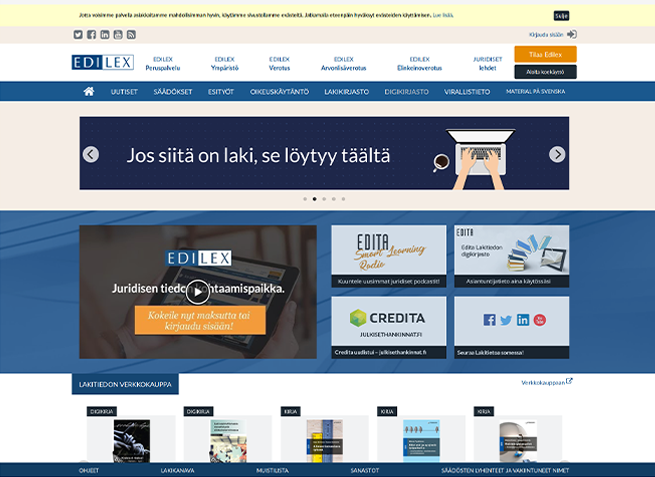Click Kokeile nyt maksutta orange button
This screenshot has height=477, width=655.
(x=200, y=320)
